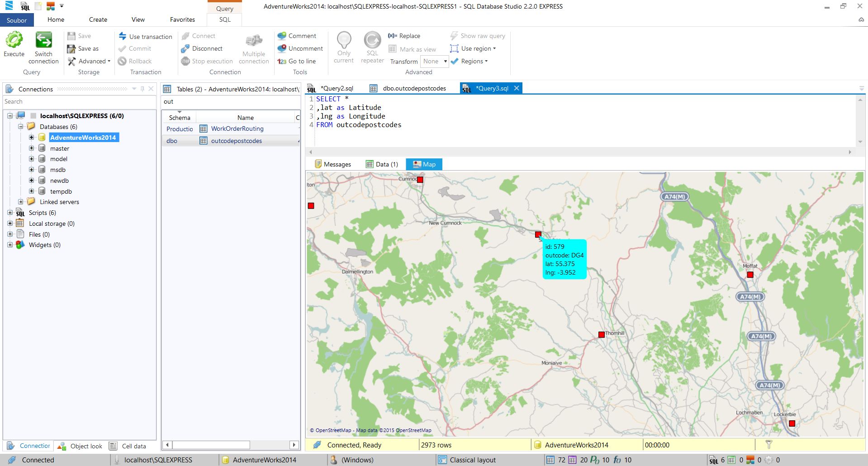
Task: Collapse the Databases (6) node
Action: [20, 127]
